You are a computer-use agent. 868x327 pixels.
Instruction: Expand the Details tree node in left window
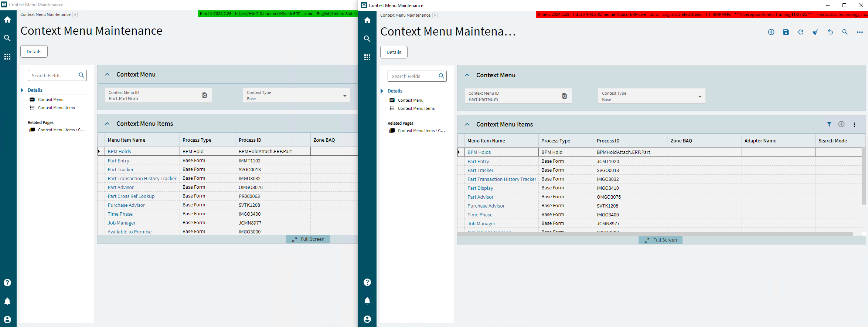22,90
